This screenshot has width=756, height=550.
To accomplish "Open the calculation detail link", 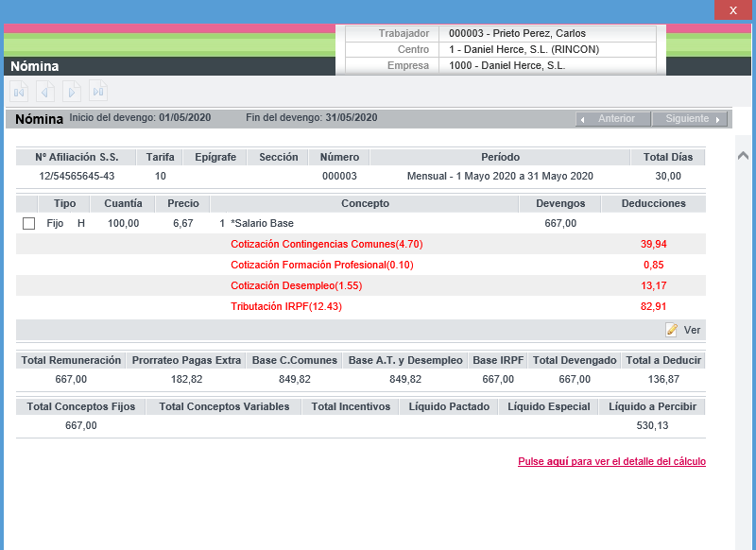I will 611,462.
